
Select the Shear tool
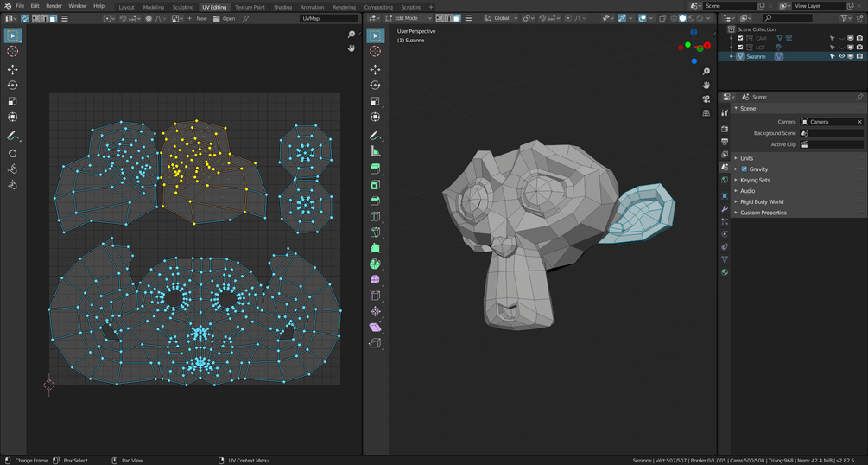376,327
